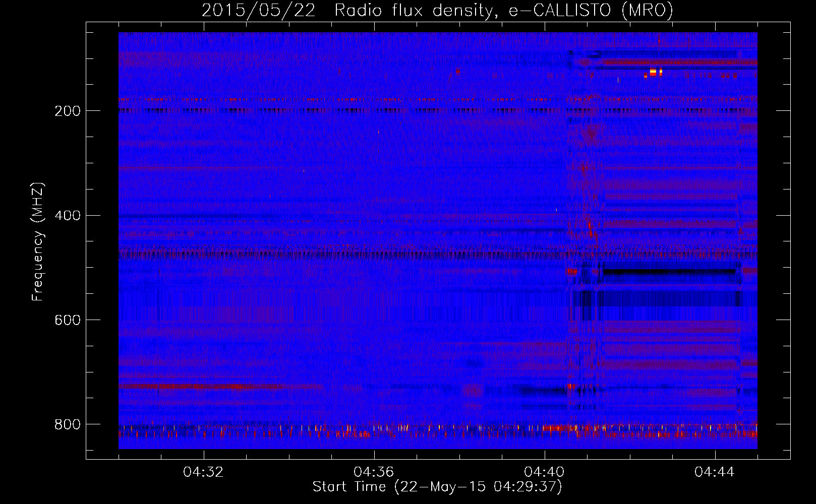Click the 04:32 time tick label
The width and height of the screenshot is (816, 504).
point(204,472)
